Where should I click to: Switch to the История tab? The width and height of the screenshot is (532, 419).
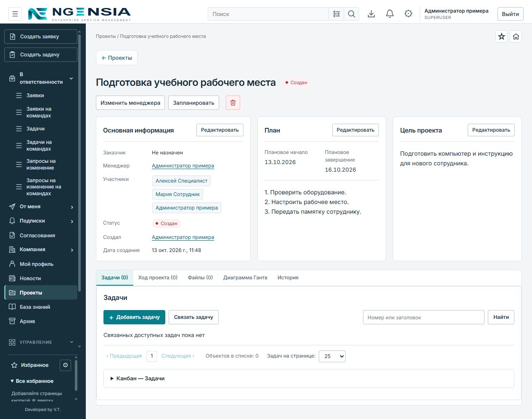288,278
